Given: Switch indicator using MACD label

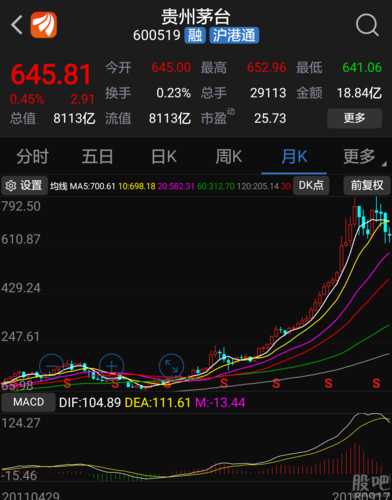Looking at the screenshot, I should pos(28,402).
